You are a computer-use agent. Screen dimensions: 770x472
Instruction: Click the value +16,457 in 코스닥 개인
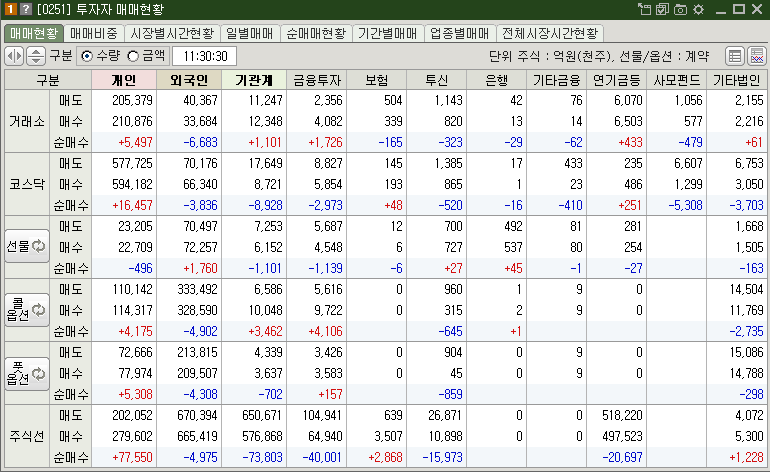(132, 205)
